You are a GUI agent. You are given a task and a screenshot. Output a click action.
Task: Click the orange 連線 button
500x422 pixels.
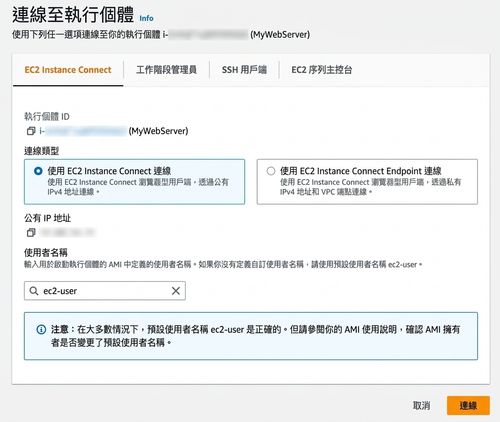(x=468, y=406)
